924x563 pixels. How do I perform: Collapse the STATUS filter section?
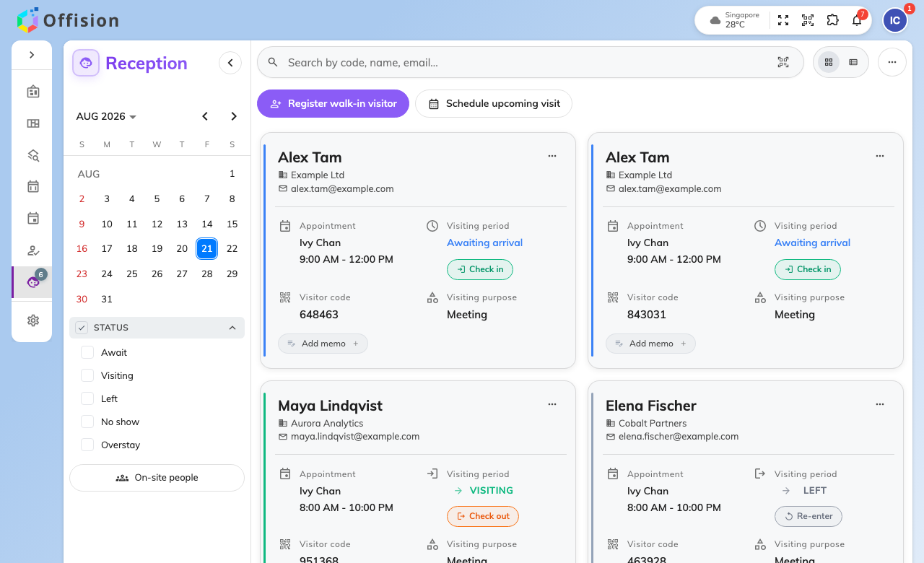tap(232, 328)
